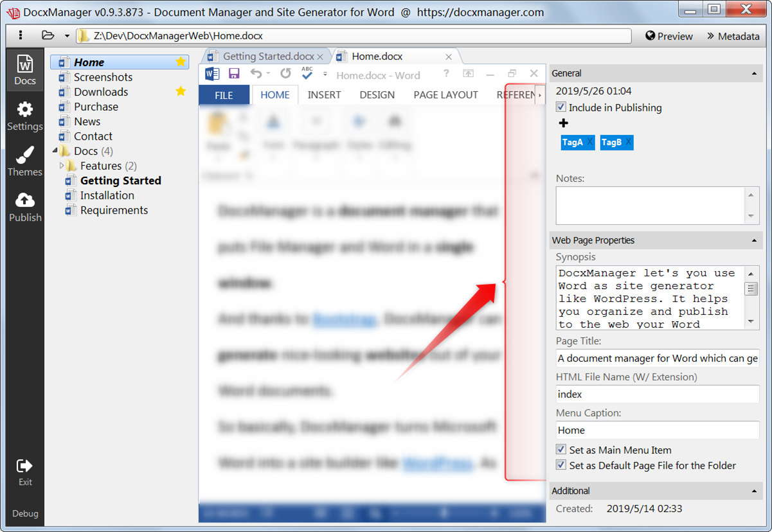This screenshot has width=772, height=532.
Task: Add a new tag with the plus icon
Action: 564,123
